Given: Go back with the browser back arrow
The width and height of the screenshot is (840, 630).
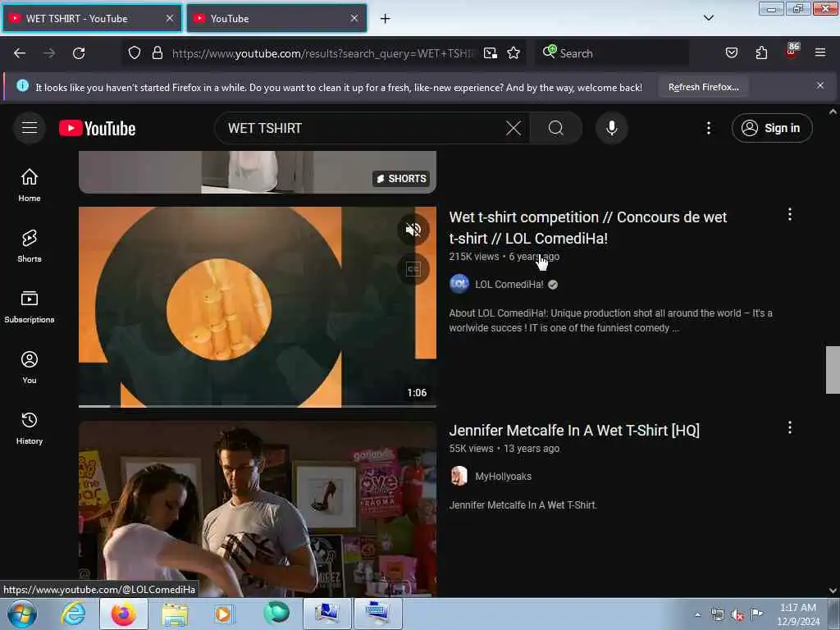Looking at the screenshot, I should (20, 53).
